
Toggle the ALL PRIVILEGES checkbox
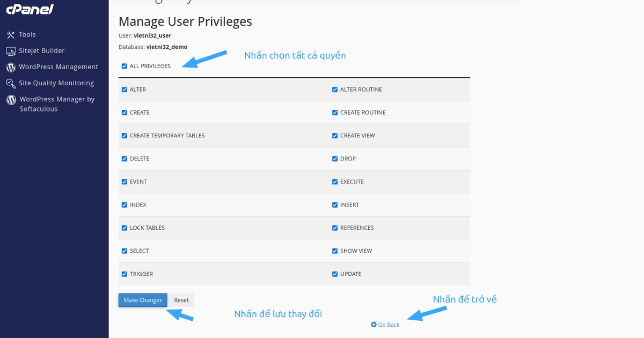click(125, 66)
